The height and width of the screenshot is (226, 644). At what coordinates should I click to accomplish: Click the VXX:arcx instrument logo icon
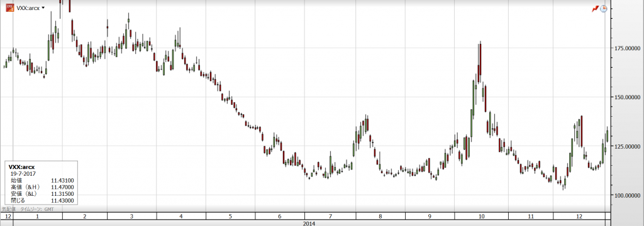click(x=9, y=8)
